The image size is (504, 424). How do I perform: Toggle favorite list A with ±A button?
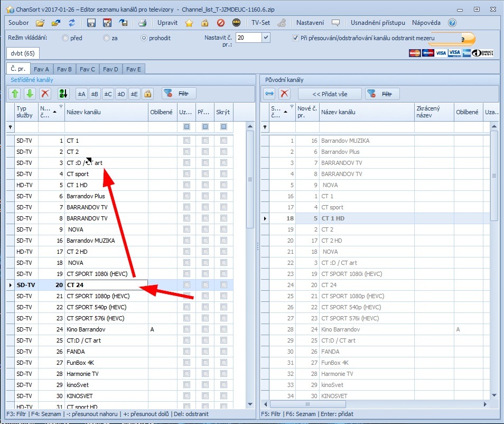[x=82, y=94]
